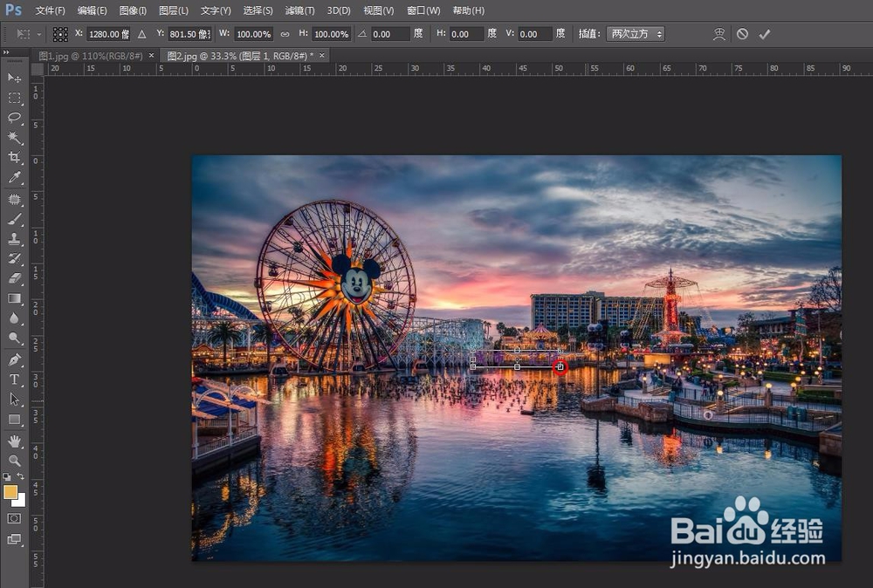Toggle relative positioning triangle for reference point
Viewport: 873px width, 588px height.
tap(142, 35)
